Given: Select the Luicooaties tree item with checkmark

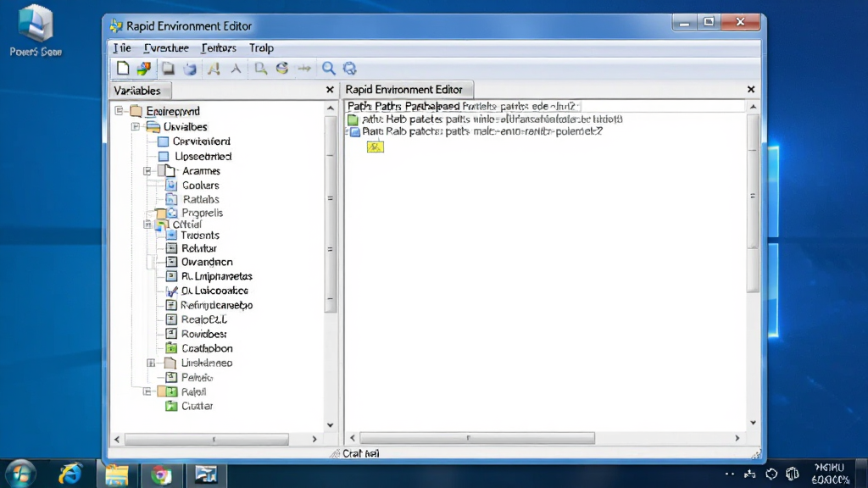Looking at the screenshot, I should pyautogui.click(x=214, y=291).
